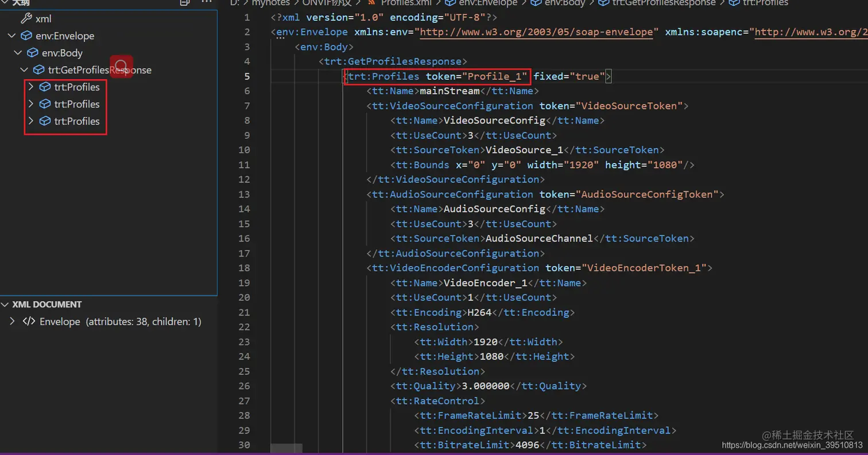Click the collapse-all icon in the outline header
Image resolution: width=868 pixels, height=455 pixels.
point(185,2)
